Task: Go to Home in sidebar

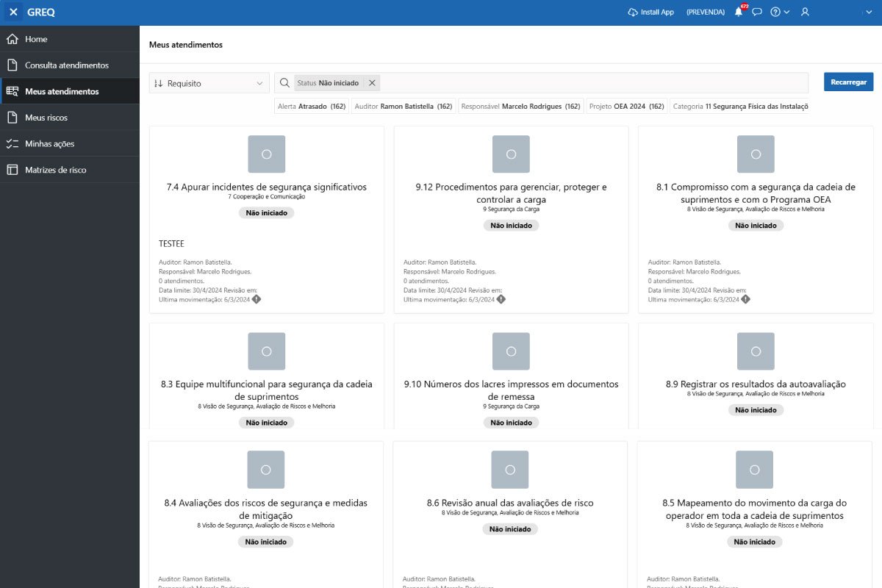Action: click(36, 39)
